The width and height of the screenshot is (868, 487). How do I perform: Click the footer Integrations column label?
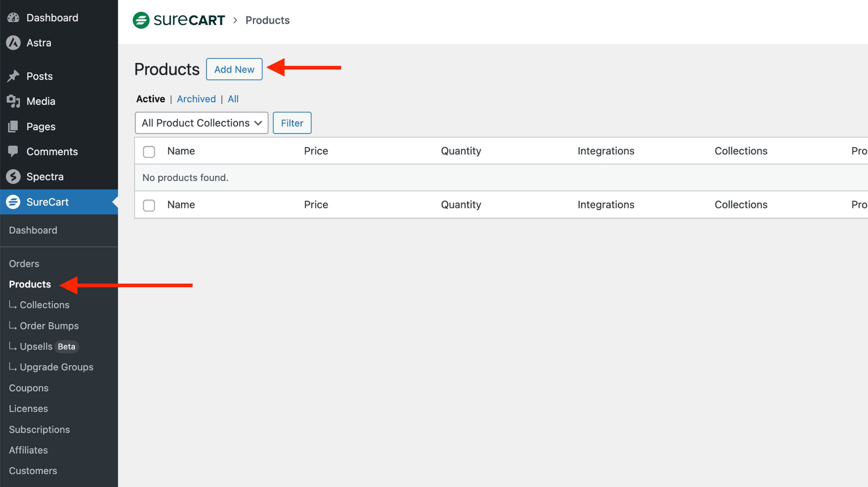pos(606,205)
